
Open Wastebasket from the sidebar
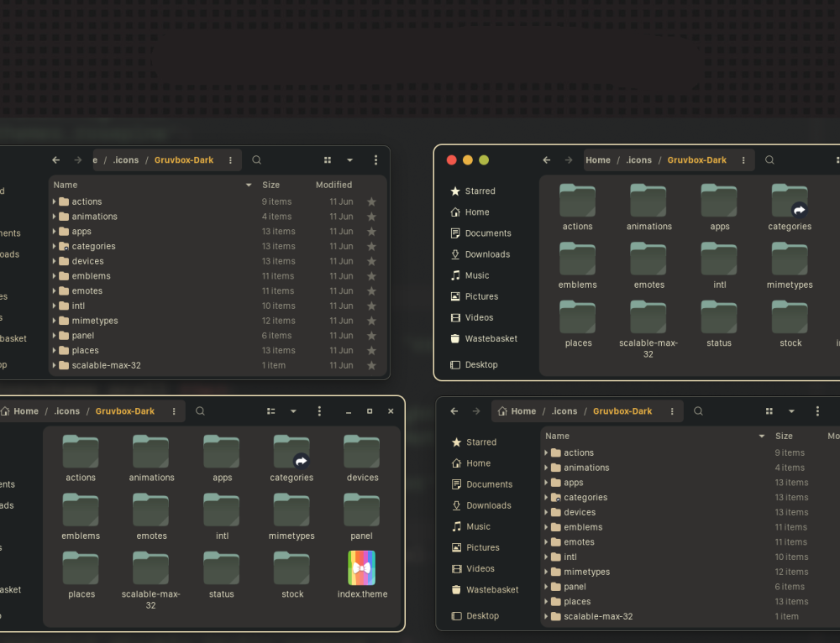485,338
